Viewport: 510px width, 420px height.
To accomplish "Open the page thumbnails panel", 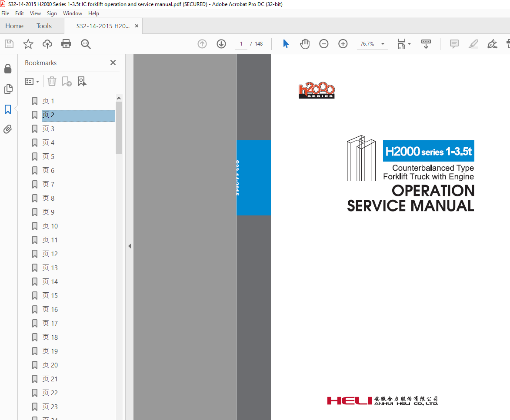I will (8, 89).
